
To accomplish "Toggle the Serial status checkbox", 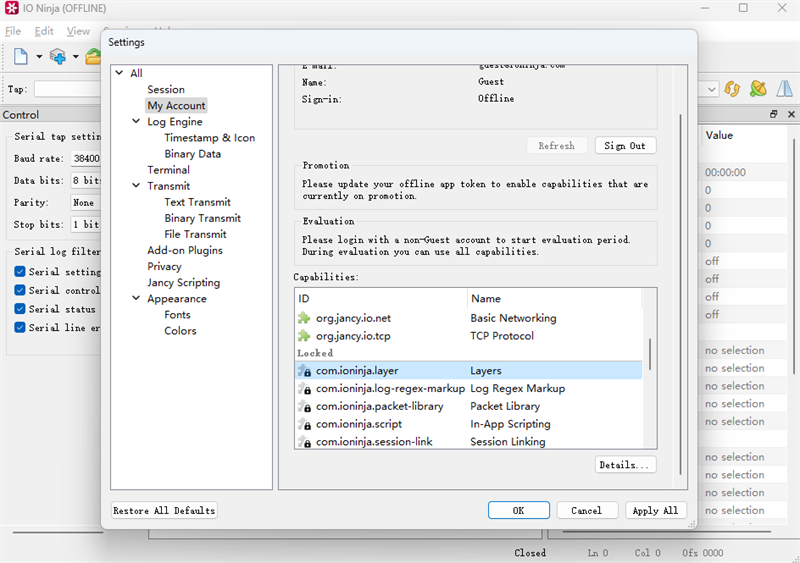I will 20,309.
